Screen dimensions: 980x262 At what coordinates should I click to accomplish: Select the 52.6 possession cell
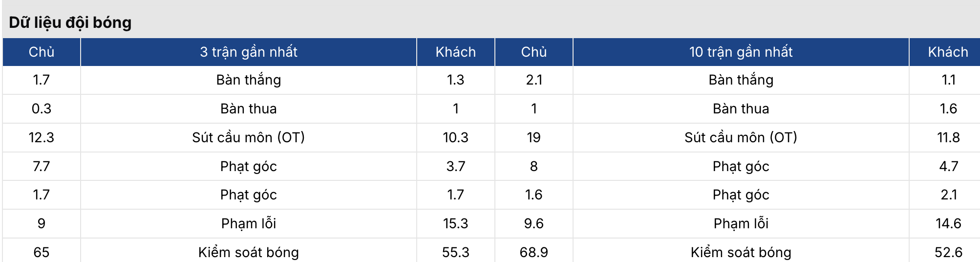(x=948, y=252)
